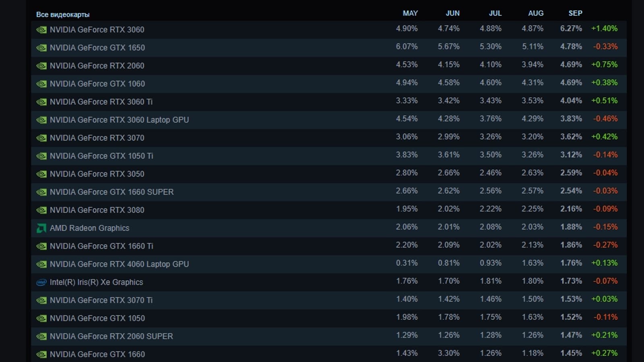
Task: Click the AMD logo beside Radeon Graphics
Action: coord(41,228)
